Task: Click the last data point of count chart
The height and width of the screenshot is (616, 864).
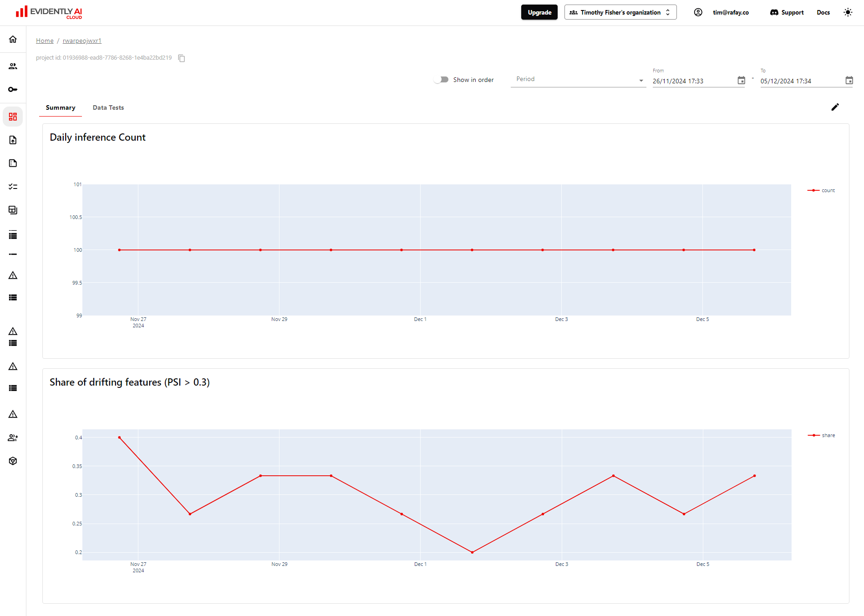Action: point(754,250)
